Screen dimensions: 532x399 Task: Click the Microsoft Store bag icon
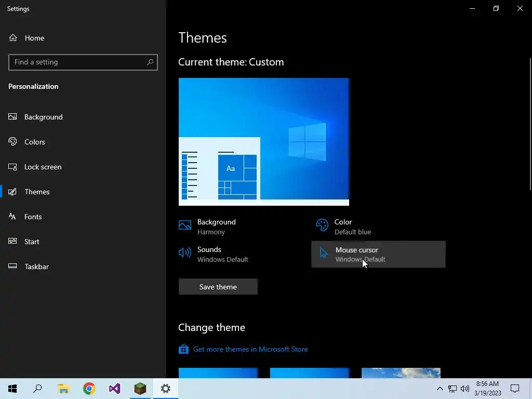(183, 349)
